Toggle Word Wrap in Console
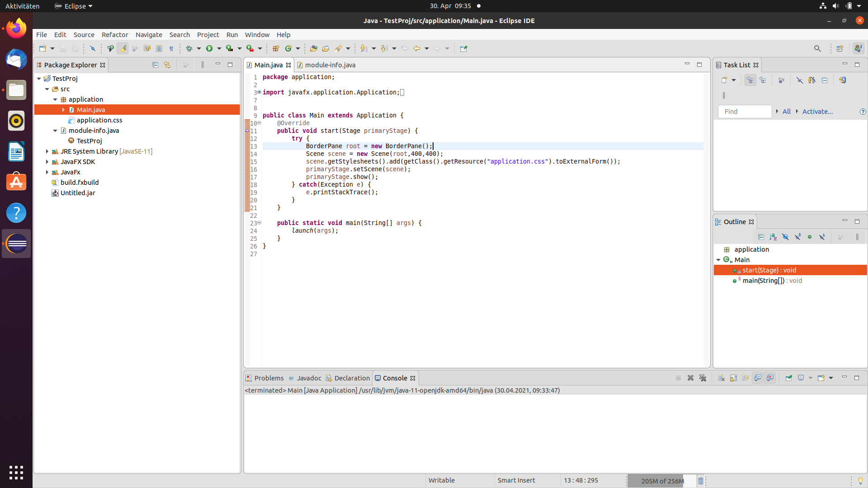 [745, 378]
